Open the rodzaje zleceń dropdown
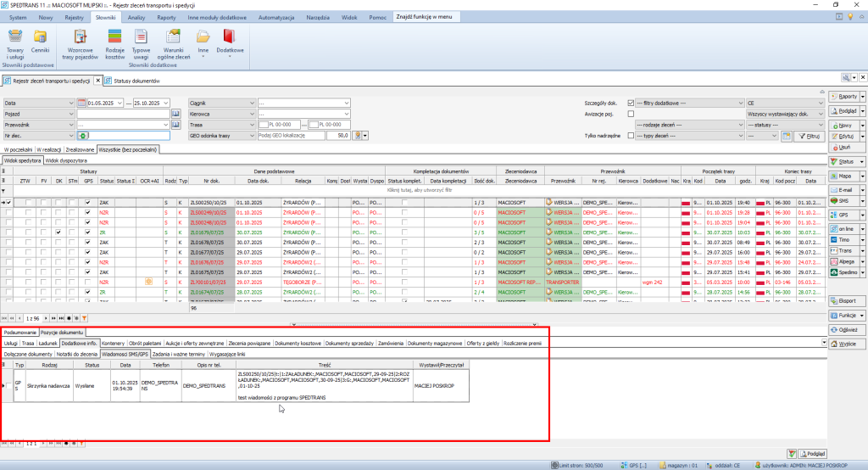This screenshot has width=868, height=470. (x=688, y=125)
